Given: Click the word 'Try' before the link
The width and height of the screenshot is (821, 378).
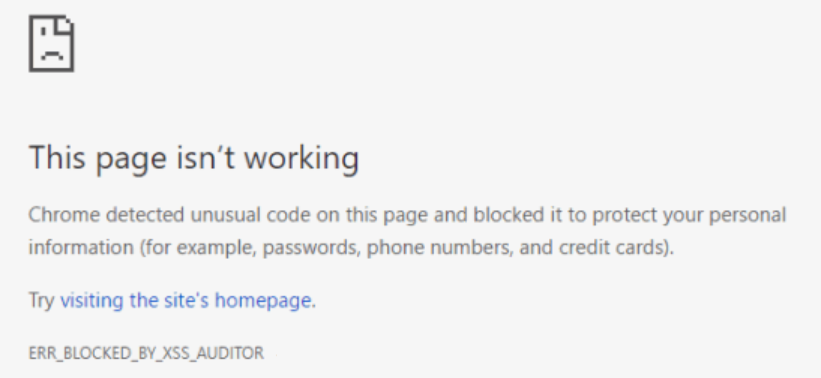Looking at the screenshot, I should [x=41, y=301].
